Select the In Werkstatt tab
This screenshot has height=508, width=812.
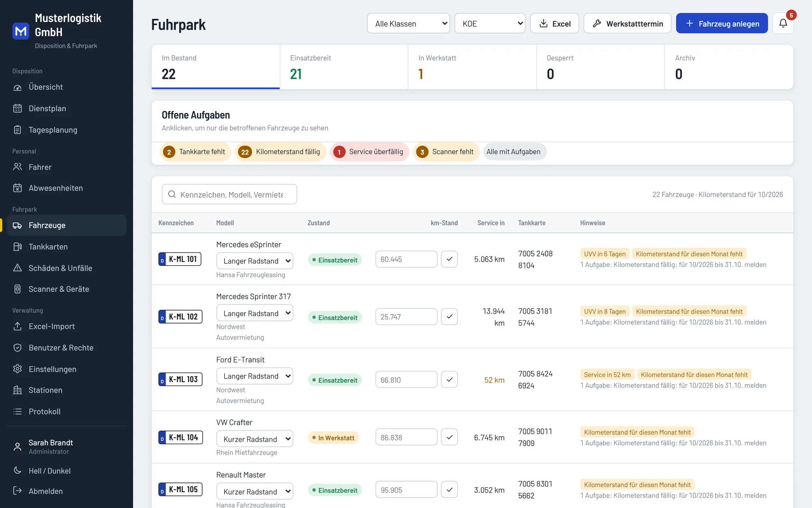(x=472, y=67)
